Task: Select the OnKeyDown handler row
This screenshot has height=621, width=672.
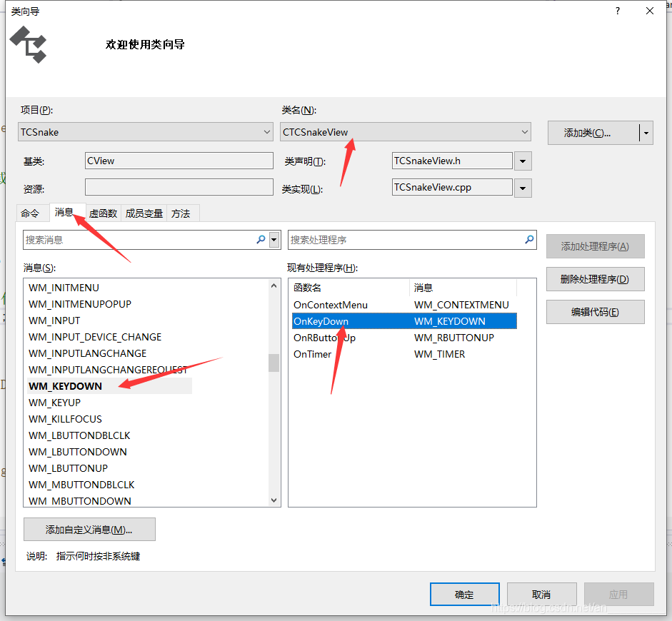Action: coord(405,321)
